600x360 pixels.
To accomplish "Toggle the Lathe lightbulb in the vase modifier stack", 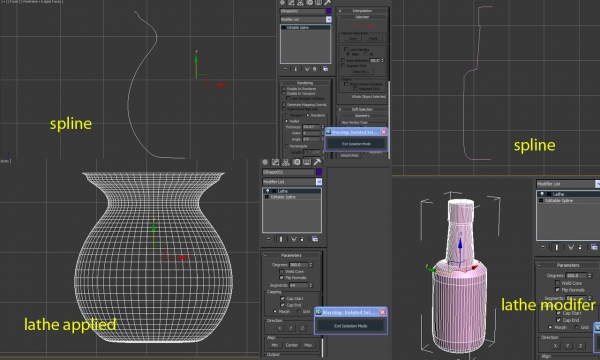I will [x=267, y=191].
